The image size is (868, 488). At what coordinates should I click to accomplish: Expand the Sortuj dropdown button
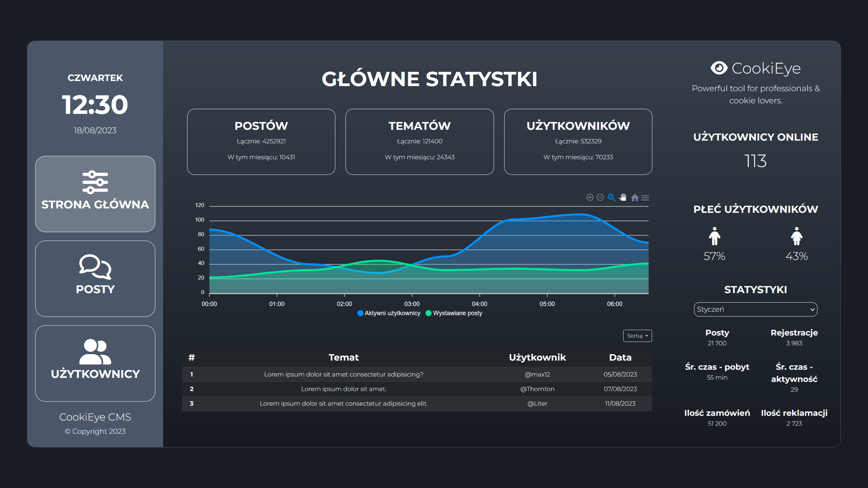coord(637,336)
